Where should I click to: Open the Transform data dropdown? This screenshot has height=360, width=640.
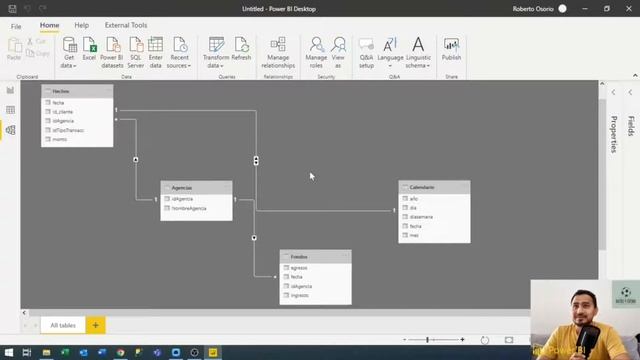[216, 52]
